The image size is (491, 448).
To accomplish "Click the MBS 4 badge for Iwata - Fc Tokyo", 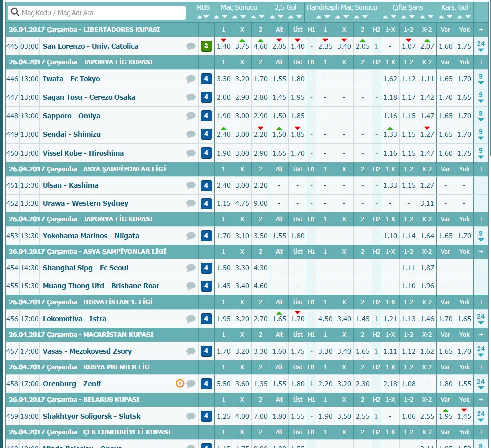I will pyautogui.click(x=206, y=79).
